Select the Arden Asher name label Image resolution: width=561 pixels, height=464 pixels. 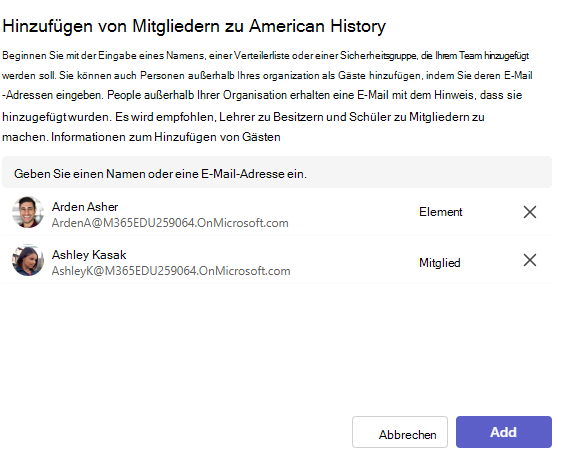click(85, 207)
